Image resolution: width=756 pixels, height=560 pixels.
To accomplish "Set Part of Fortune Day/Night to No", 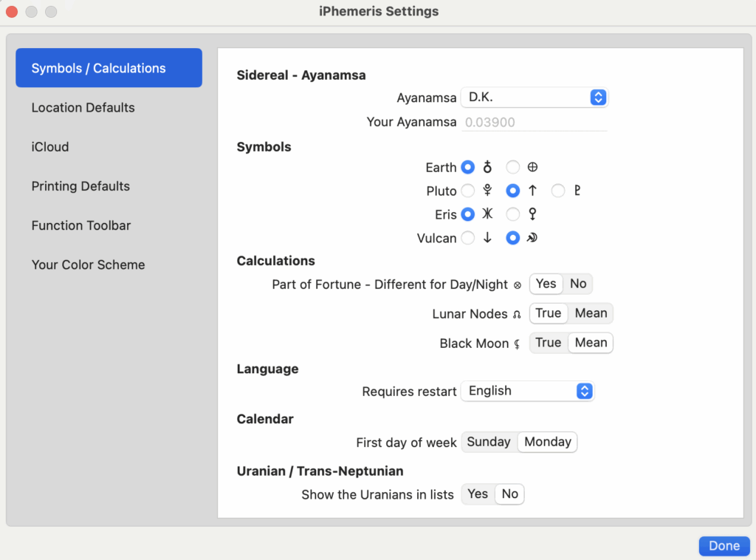I will point(578,284).
